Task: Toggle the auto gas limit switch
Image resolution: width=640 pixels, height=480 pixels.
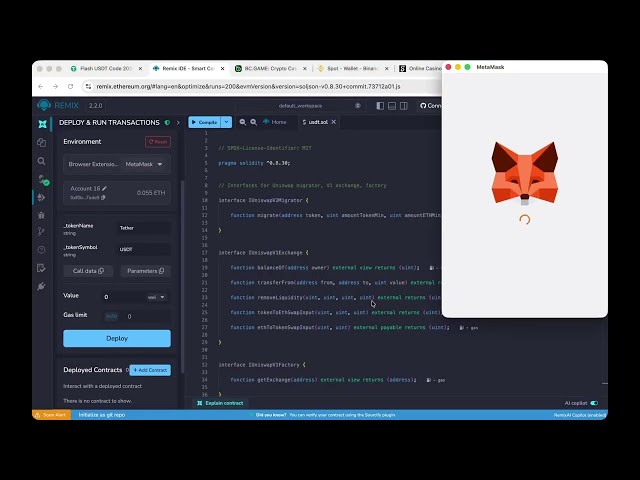Action: click(111, 316)
